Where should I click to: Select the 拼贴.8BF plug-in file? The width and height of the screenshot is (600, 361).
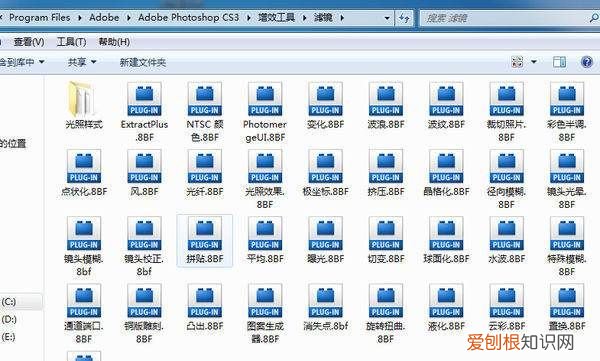point(205,240)
